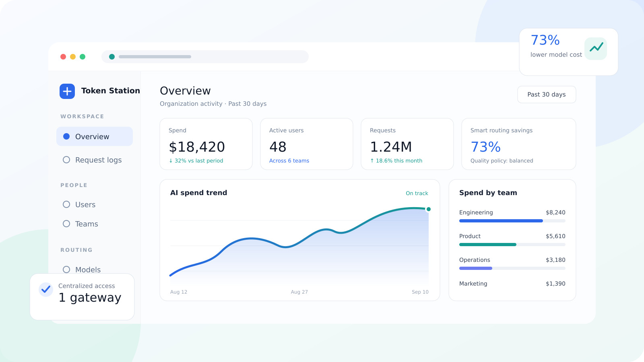Click the Marketing team label
This screenshot has height=362, width=644.
click(473, 284)
